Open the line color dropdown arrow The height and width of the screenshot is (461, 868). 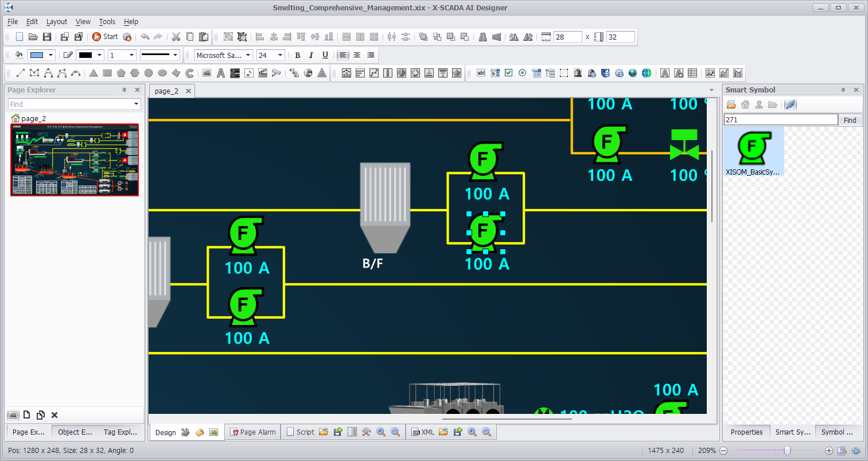[100, 55]
